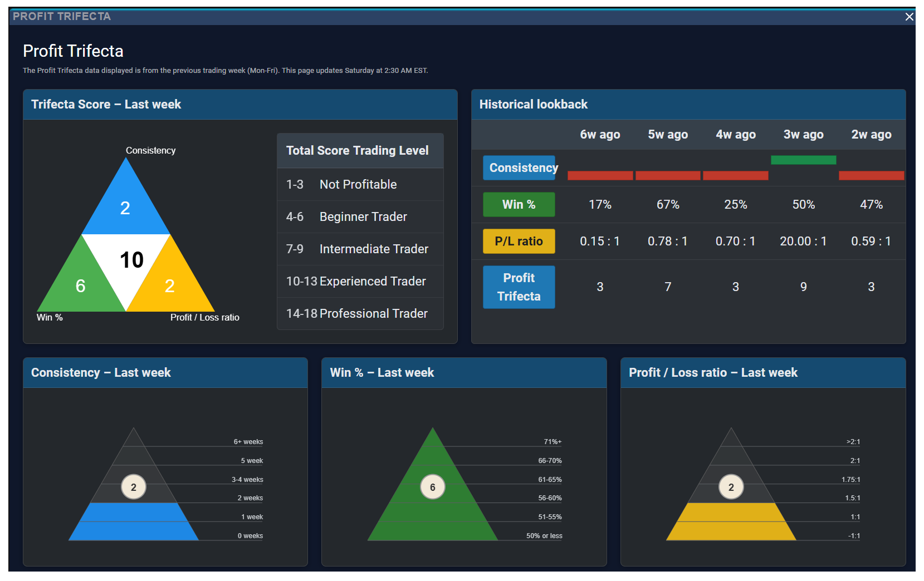Select the Experienced Trader level row
The image size is (924, 581).
[x=360, y=281]
